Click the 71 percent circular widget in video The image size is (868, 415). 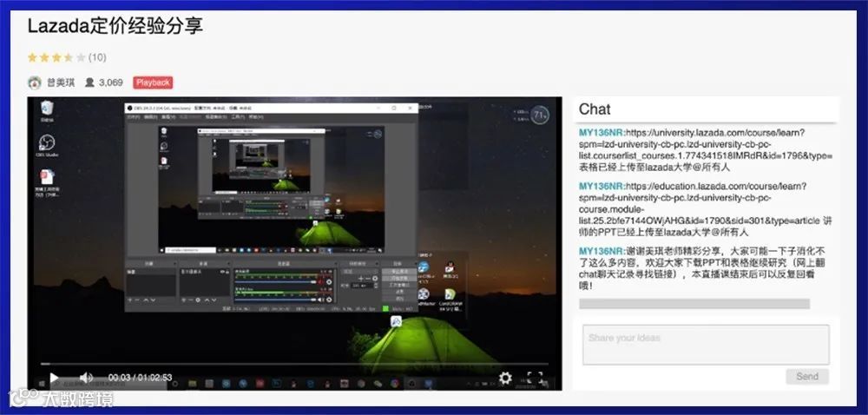(539, 115)
